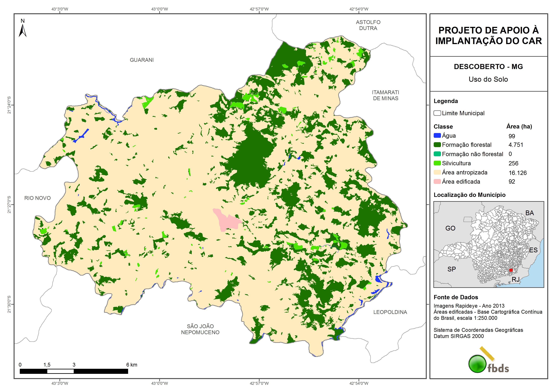Image resolution: width=555 pixels, height=392 pixels.
Task: Click the ASTOLFO DUTRA label
Action: (368, 25)
